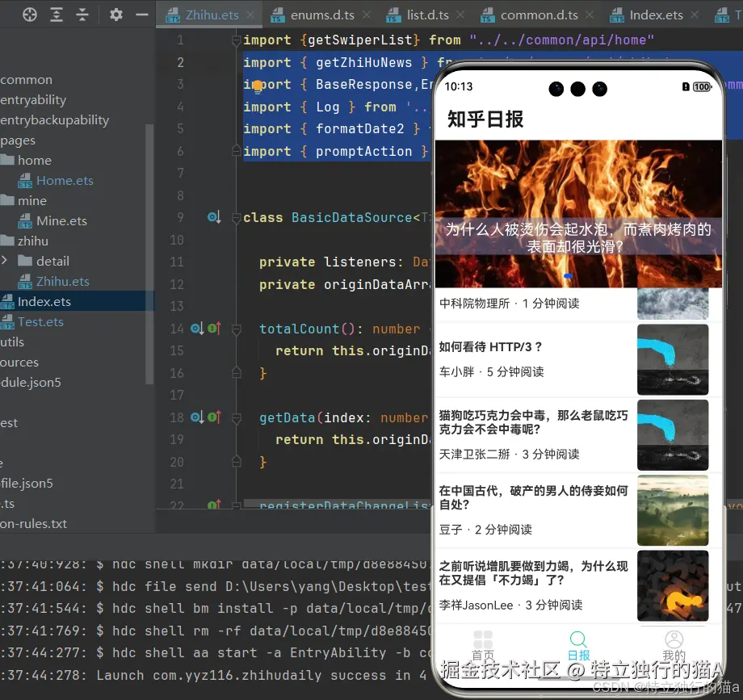Close the Index.ets tab
743x700 pixels.
tap(695, 15)
